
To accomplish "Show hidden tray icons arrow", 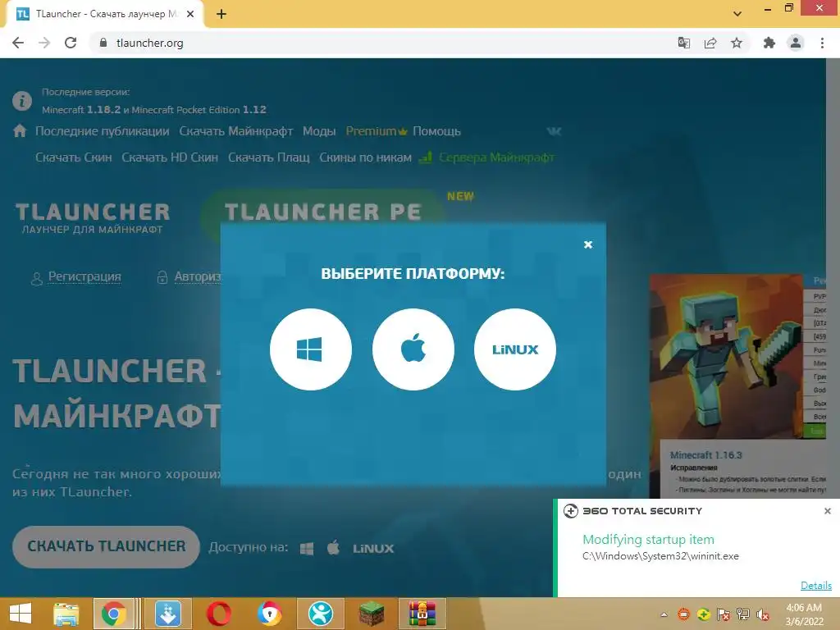I will tap(664, 614).
